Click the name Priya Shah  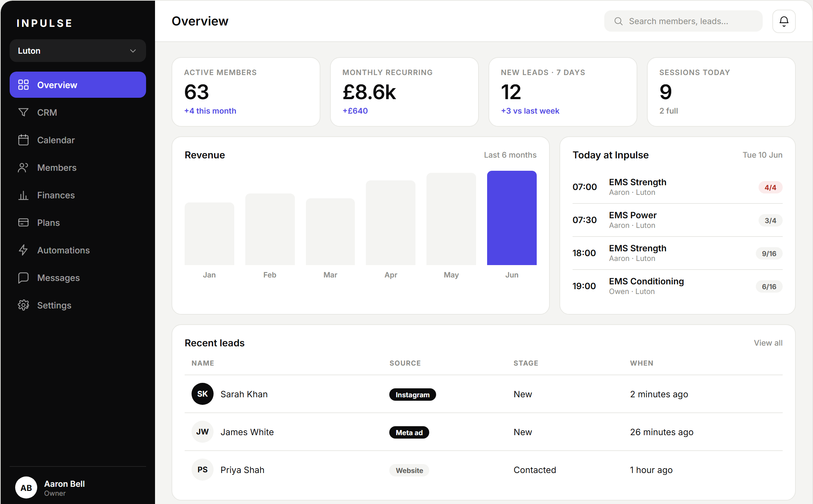(242, 470)
